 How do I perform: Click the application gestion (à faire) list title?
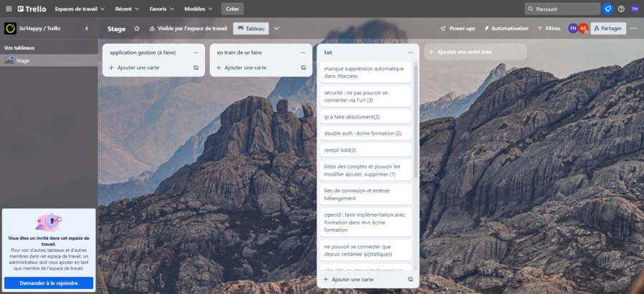point(143,52)
